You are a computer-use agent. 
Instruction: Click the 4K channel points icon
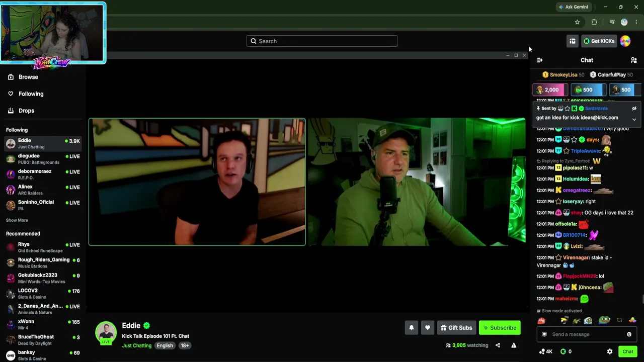point(541,352)
